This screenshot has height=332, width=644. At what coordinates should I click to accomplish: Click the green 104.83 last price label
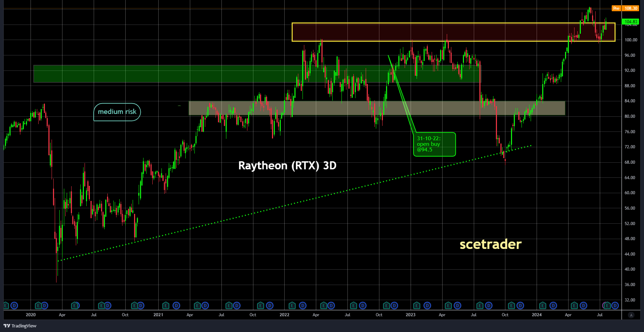(630, 22)
